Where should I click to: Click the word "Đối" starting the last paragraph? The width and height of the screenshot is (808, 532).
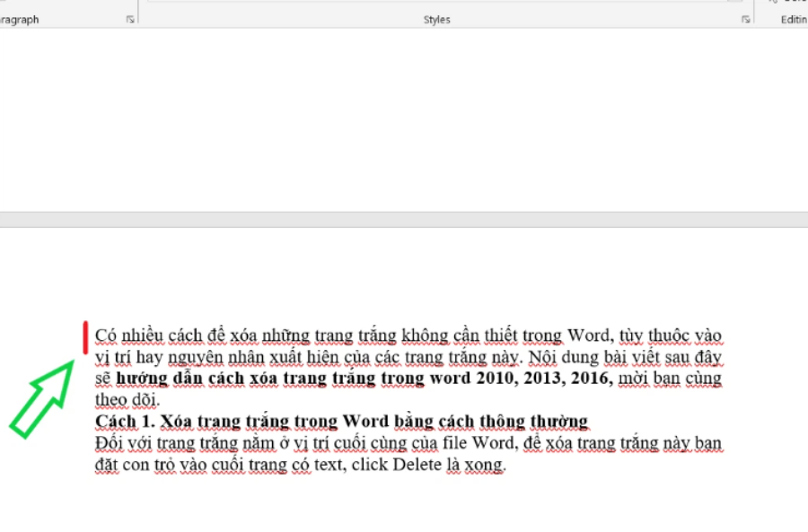110,443
